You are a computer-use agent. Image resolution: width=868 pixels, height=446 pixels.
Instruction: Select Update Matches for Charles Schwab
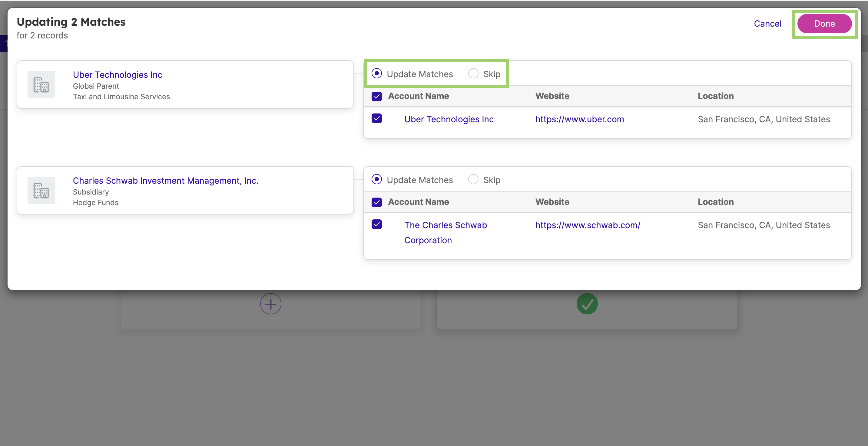coord(376,179)
